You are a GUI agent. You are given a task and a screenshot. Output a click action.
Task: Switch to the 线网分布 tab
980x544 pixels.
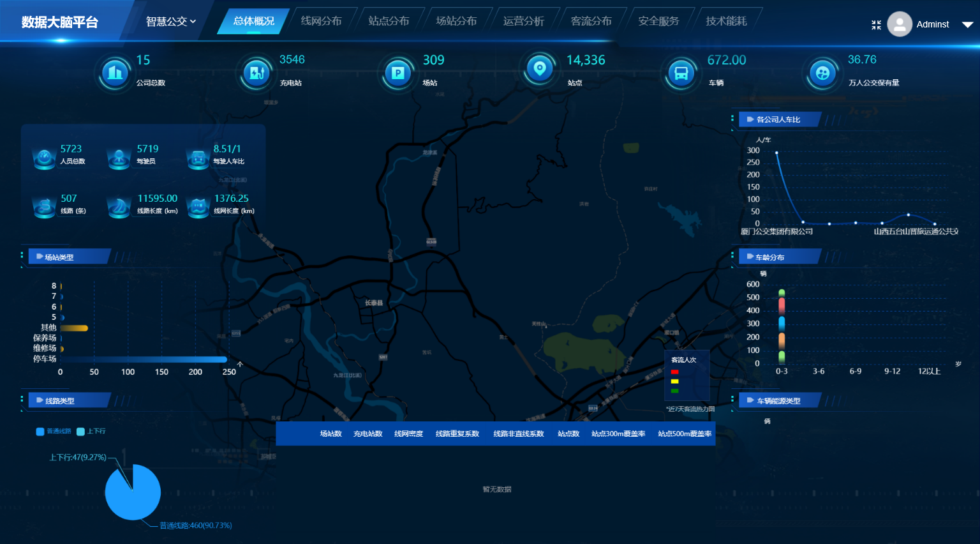[x=321, y=21]
